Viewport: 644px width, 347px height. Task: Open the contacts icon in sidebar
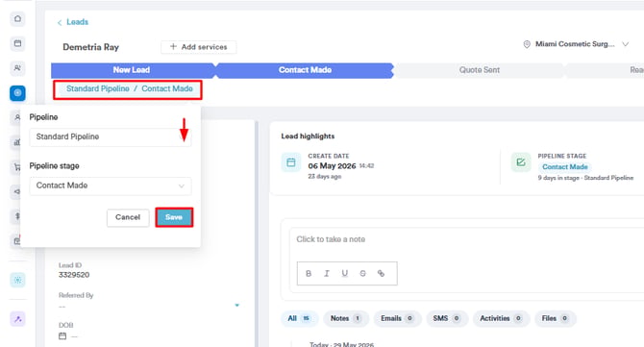coord(17,67)
